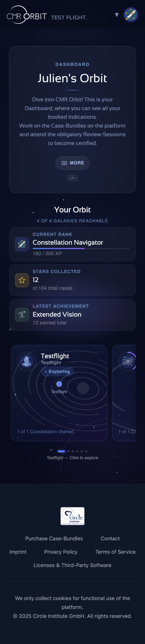145x644 pixels.
Task: Open the Imprint page
Action: [x=17, y=552]
